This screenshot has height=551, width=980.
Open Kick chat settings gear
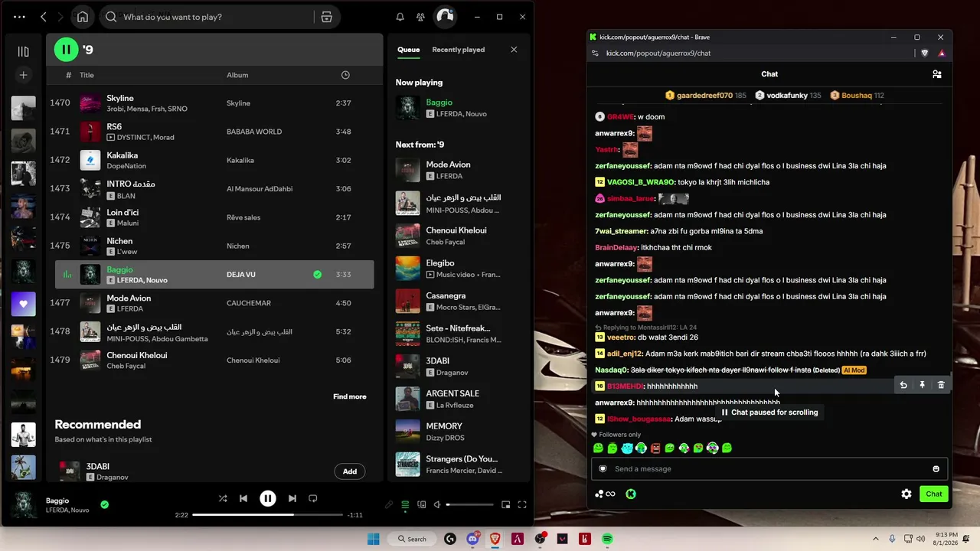coord(906,494)
